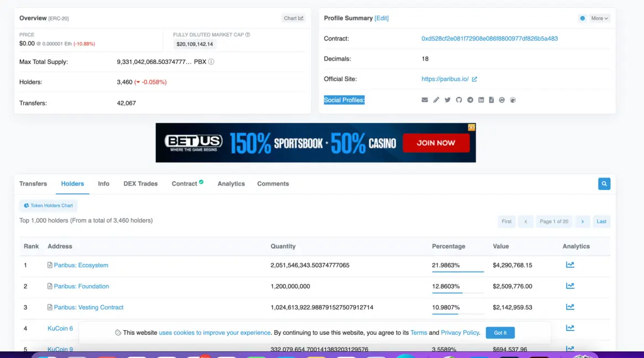Open the CoinMarketCap profile icon
The image size is (644, 358).
point(502,100)
